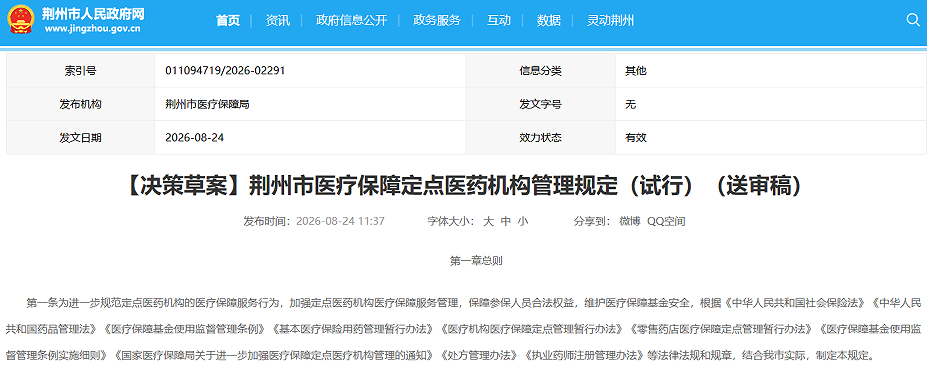Click the 发布时间 2026-08-24 11:37 timestamp
The height and width of the screenshot is (373, 927).
click(x=314, y=222)
